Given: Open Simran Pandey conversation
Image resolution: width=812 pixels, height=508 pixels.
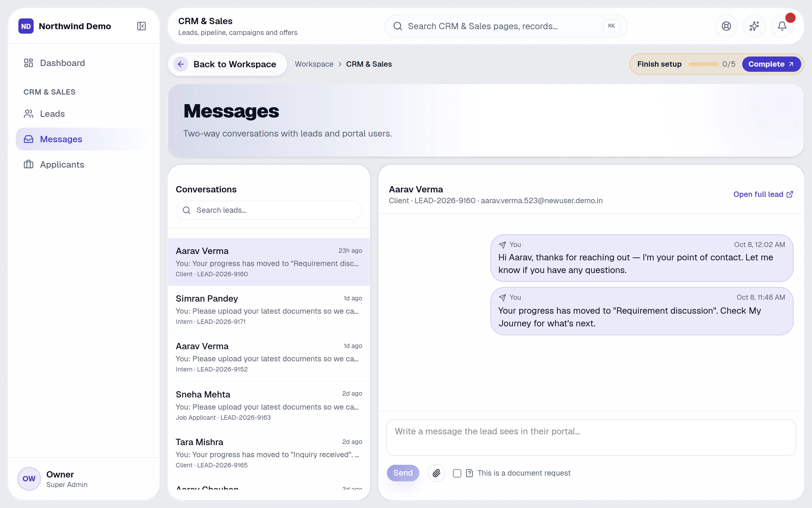Looking at the screenshot, I should [x=269, y=310].
